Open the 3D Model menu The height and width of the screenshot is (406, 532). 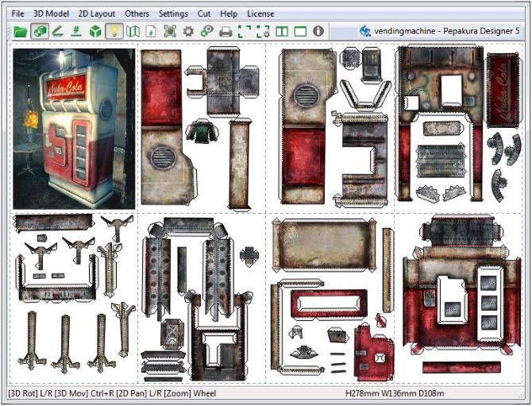pyautogui.click(x=52, y=14)
